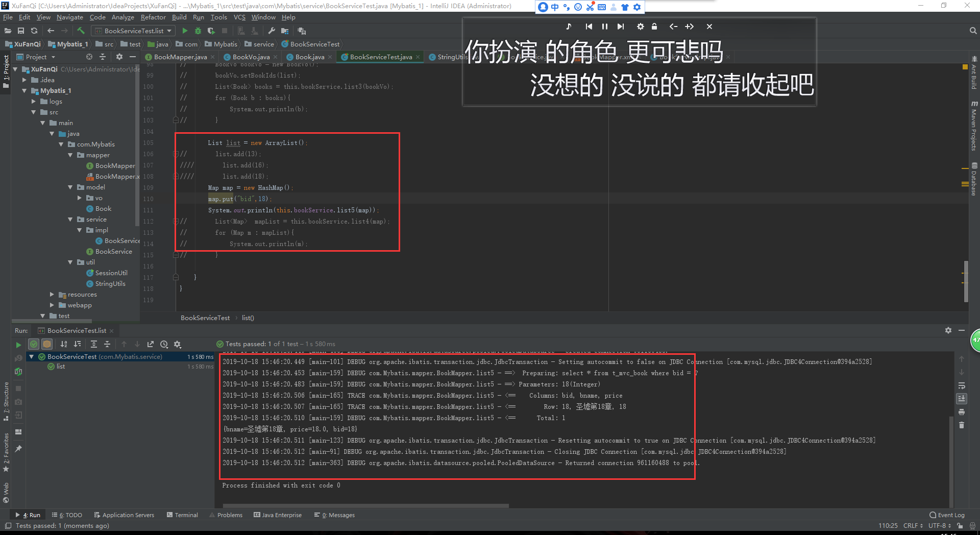The width and height of the screenshot is (980, 535).
Task: Build project with the hammer icon
Action: 81,31
